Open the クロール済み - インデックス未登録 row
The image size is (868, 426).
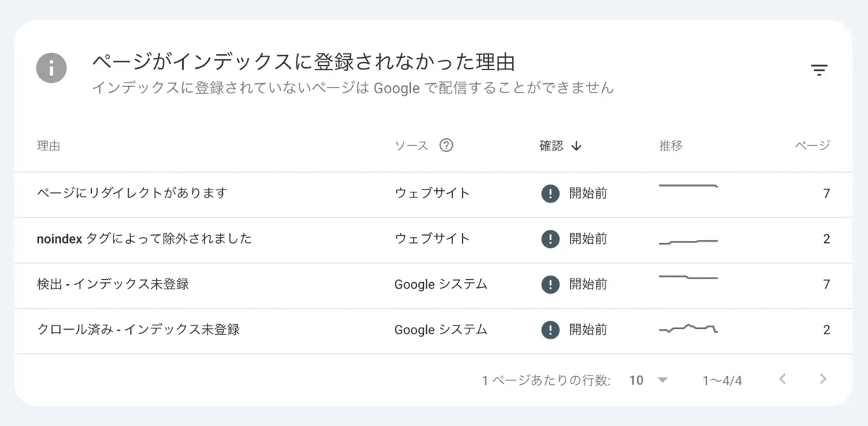[x=138, y=330]
